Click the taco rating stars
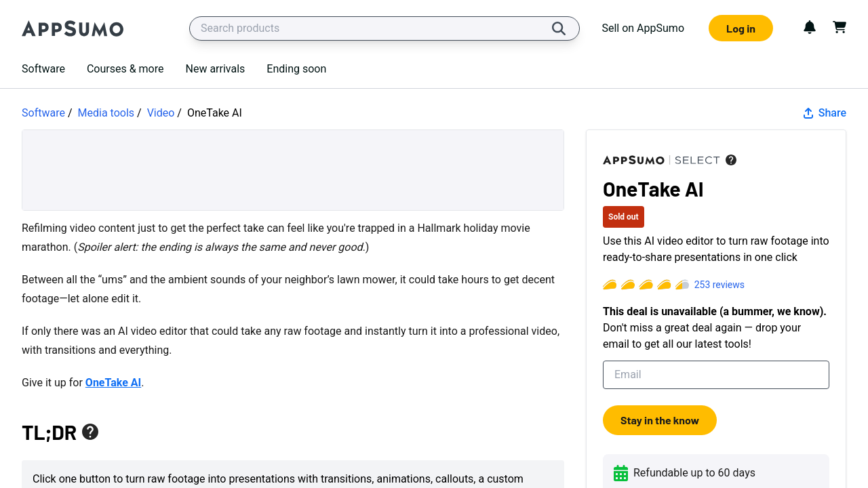Image resolution: width=868 pixels, height=488 pixels. tap(646, 285)
